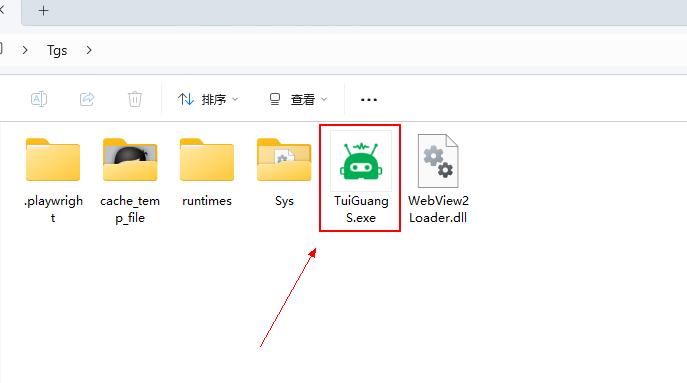Viewport: 687px width, 383px height.
Task: Click the WebView2Loader.dll name label
Action: point(438,209)
